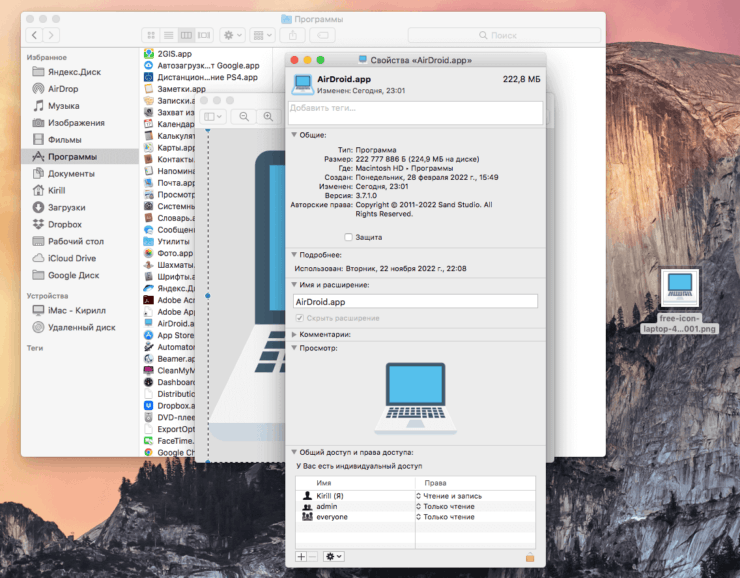Toggle the Скрыть расширение checkbox
This screenshot has height=578, width=740.
tap(298, 318)
